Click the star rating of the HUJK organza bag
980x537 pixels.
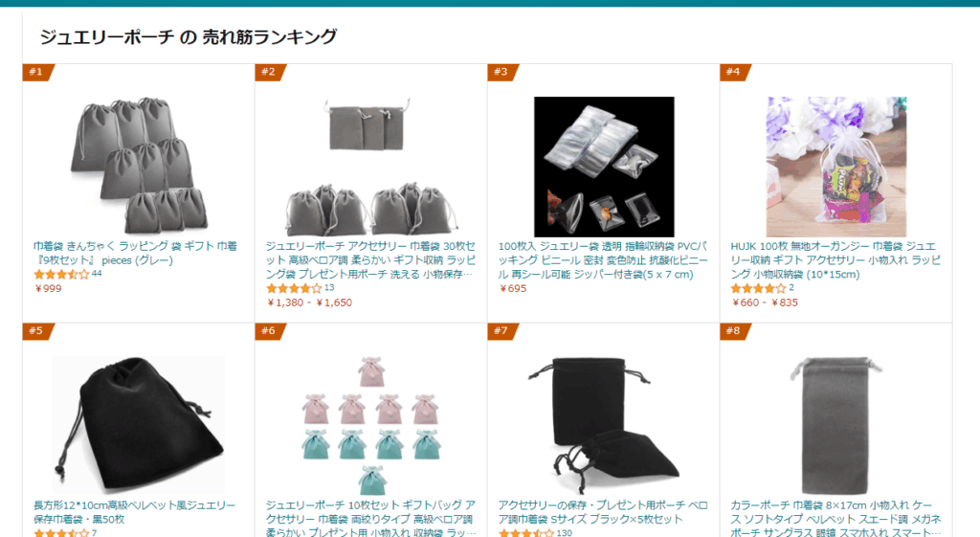click(x=758, y=288)
